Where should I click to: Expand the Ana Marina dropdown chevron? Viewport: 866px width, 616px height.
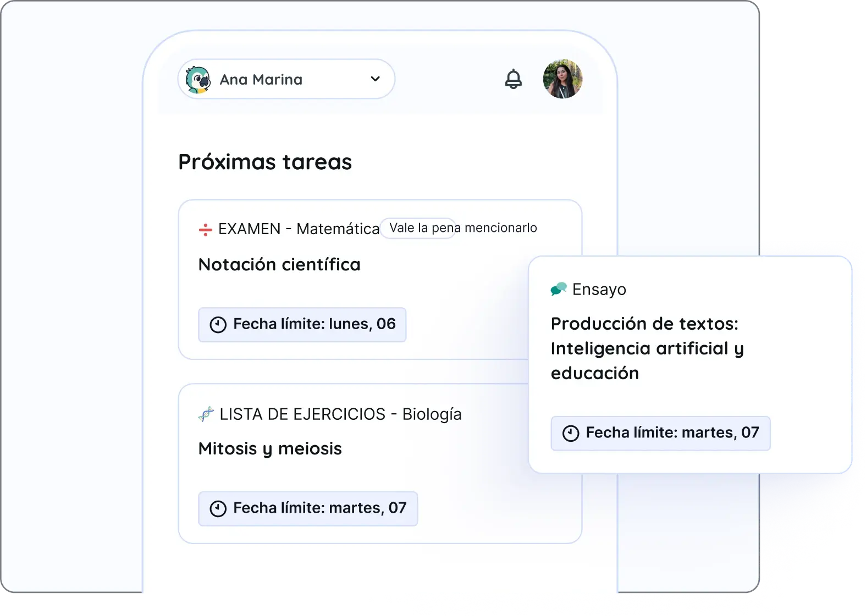point(375,79)
